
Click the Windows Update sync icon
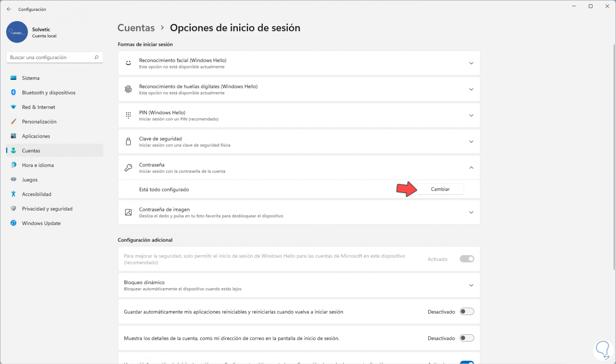[13, 223]
